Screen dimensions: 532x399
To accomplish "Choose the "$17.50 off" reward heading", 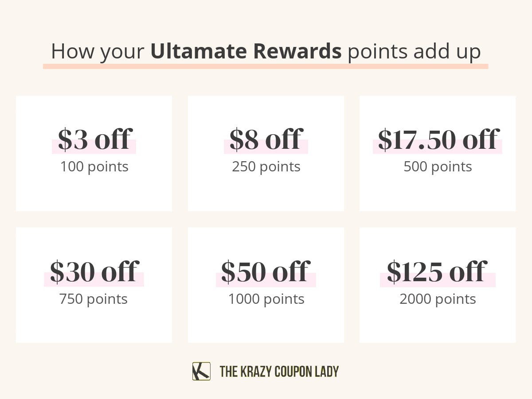I will pyautogui.click(x=438, y=139).
